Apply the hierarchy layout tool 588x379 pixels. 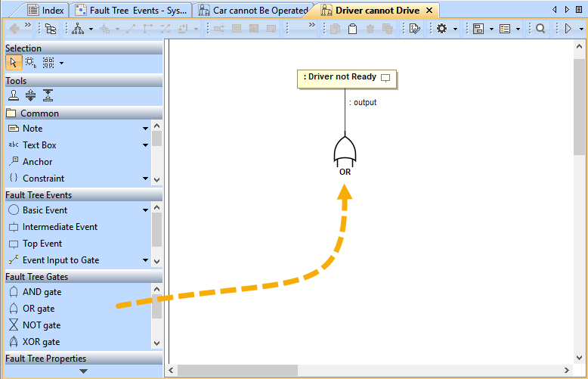click(78, 29)
